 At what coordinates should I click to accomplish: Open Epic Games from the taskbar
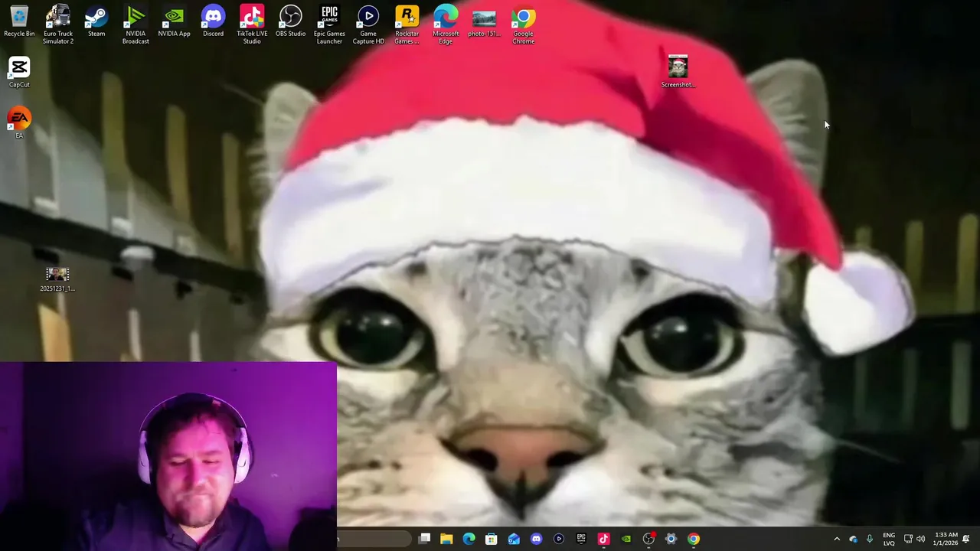coord(581,539)
